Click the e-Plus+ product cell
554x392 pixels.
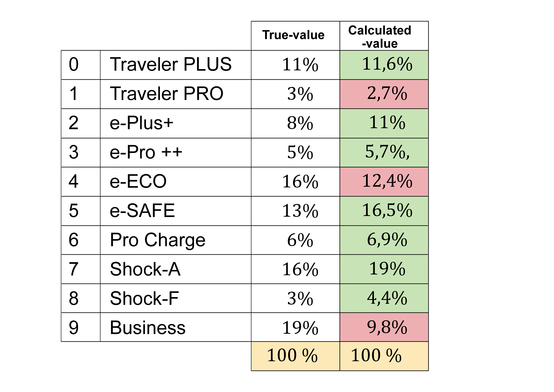point(142,123)
